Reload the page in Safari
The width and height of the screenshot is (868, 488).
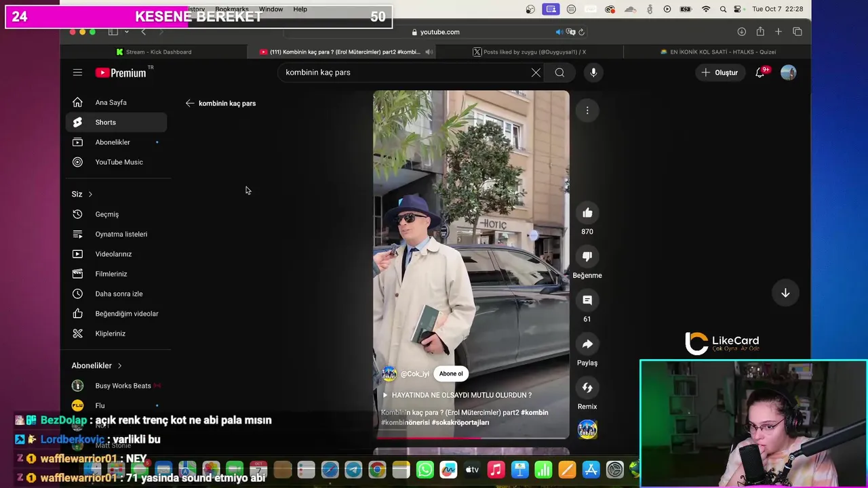pyautogui.click(x=581, y=32)
